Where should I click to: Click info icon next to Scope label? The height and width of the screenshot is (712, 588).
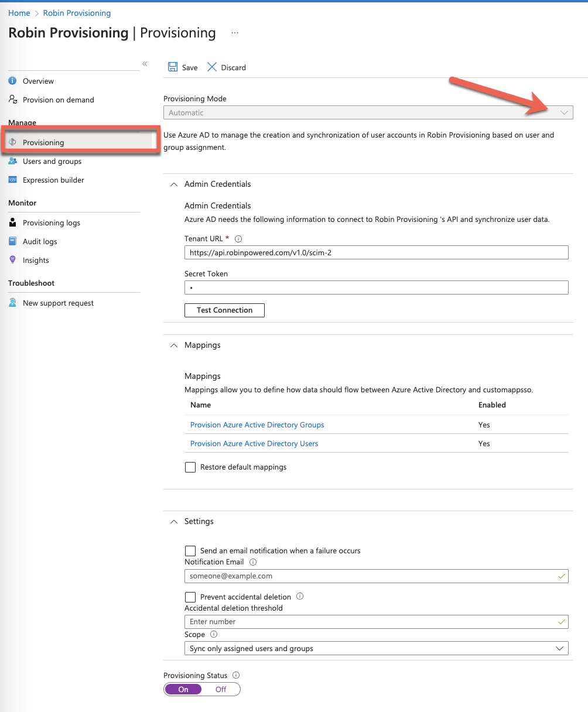(x=214, y=634)
